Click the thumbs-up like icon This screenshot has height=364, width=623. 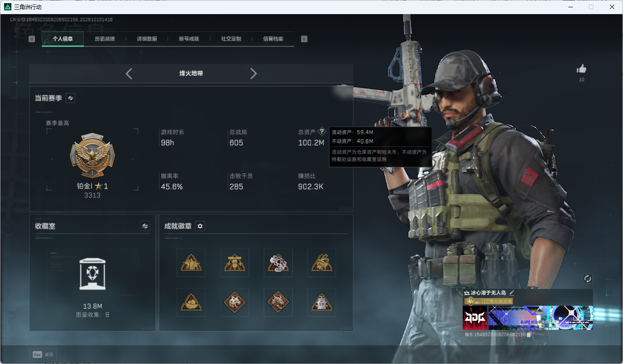click(x=581, y=69)
